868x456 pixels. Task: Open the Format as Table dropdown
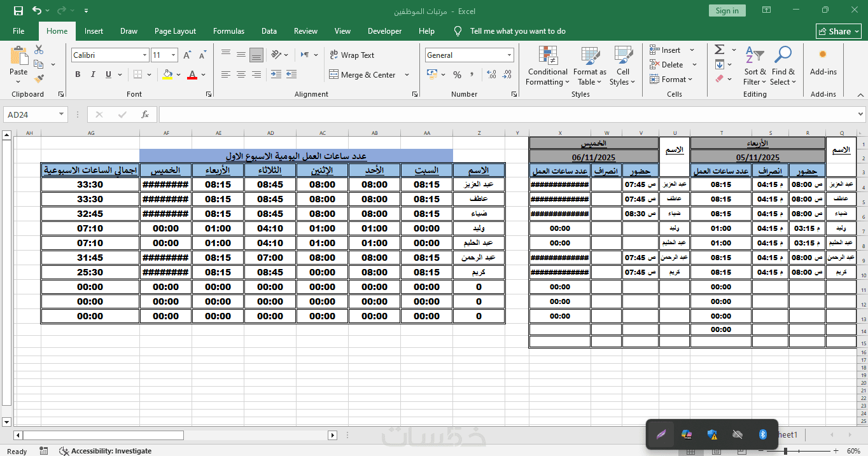(590, 66)
